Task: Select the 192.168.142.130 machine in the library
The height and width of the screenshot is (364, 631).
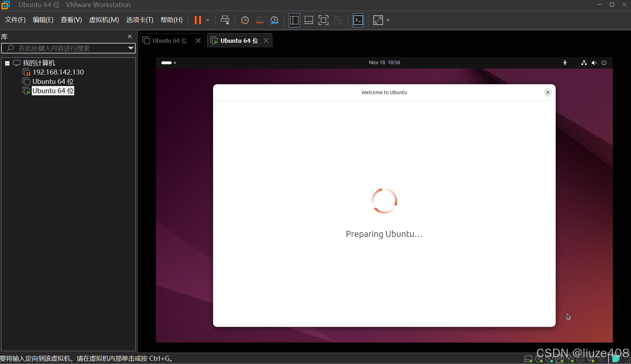Action: tap(58, 72)
